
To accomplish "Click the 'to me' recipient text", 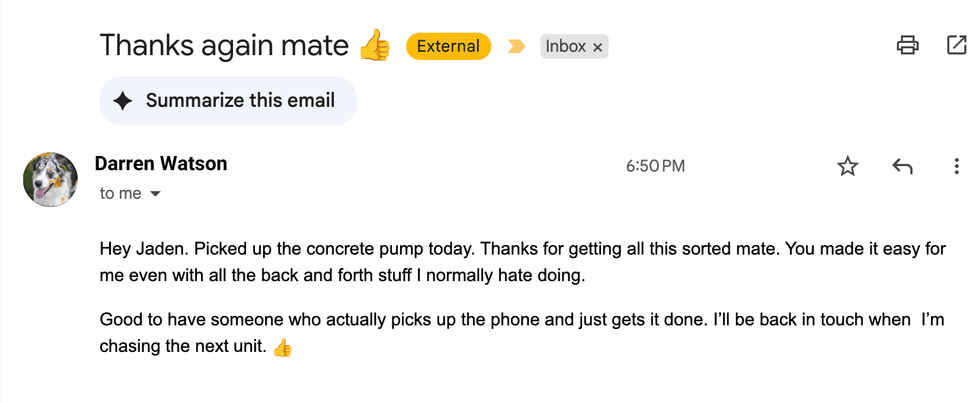I will pyautogui.click(x=121, y=193).
